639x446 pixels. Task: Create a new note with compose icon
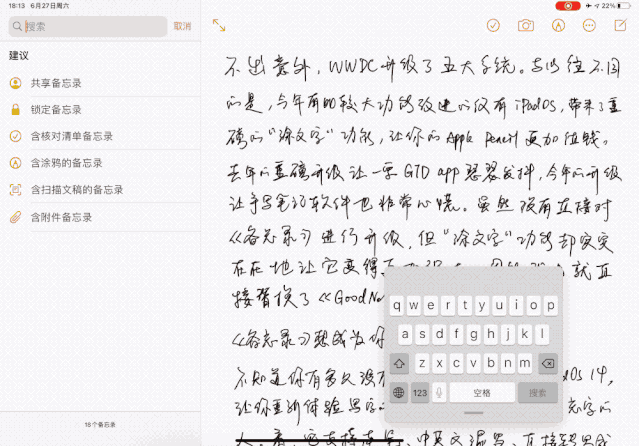(x=620, y=25)
